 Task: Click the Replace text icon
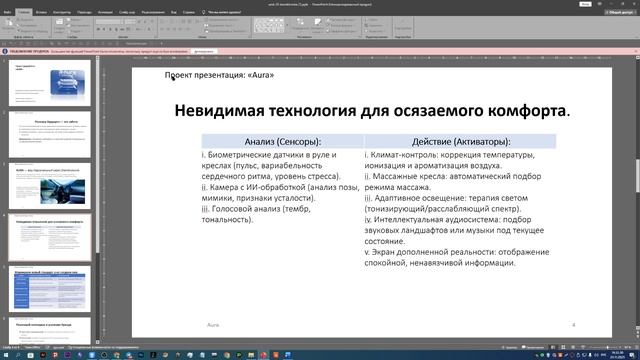(x=366, y=25)
